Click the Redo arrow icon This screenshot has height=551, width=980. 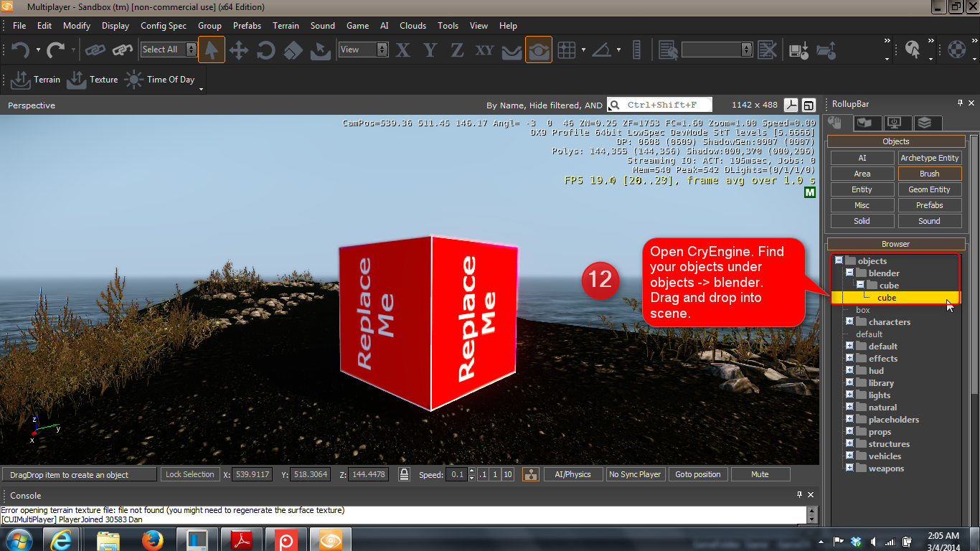(55, 50)
